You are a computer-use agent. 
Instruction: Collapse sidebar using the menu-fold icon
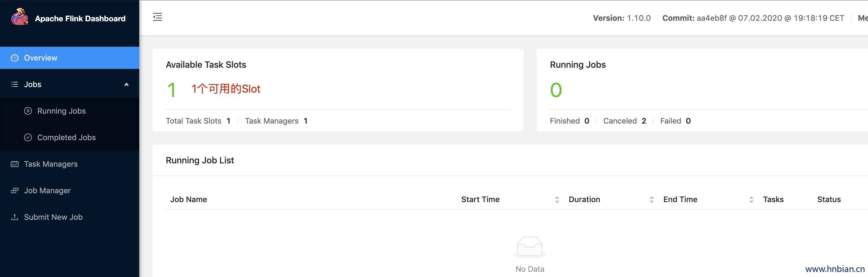click(157, 17)
